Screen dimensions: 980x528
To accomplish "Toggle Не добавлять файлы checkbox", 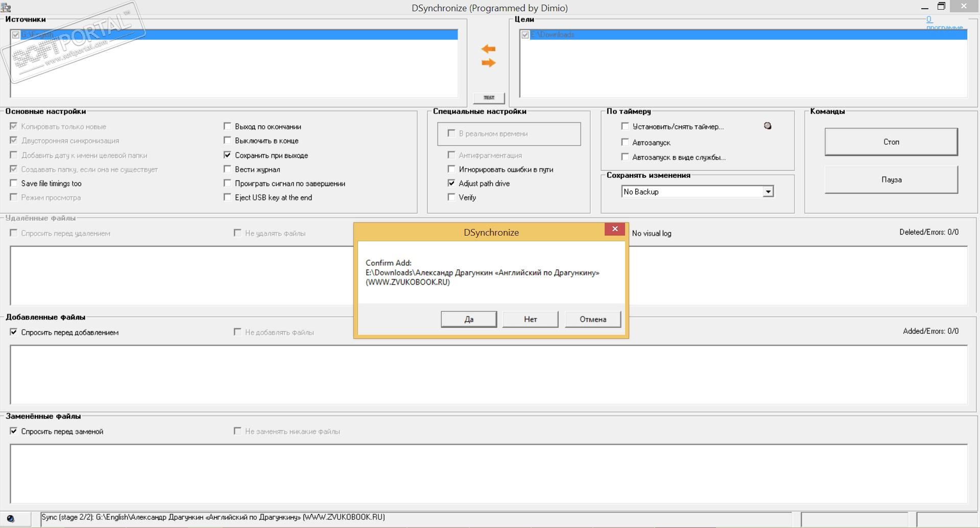I will [237, 332].
